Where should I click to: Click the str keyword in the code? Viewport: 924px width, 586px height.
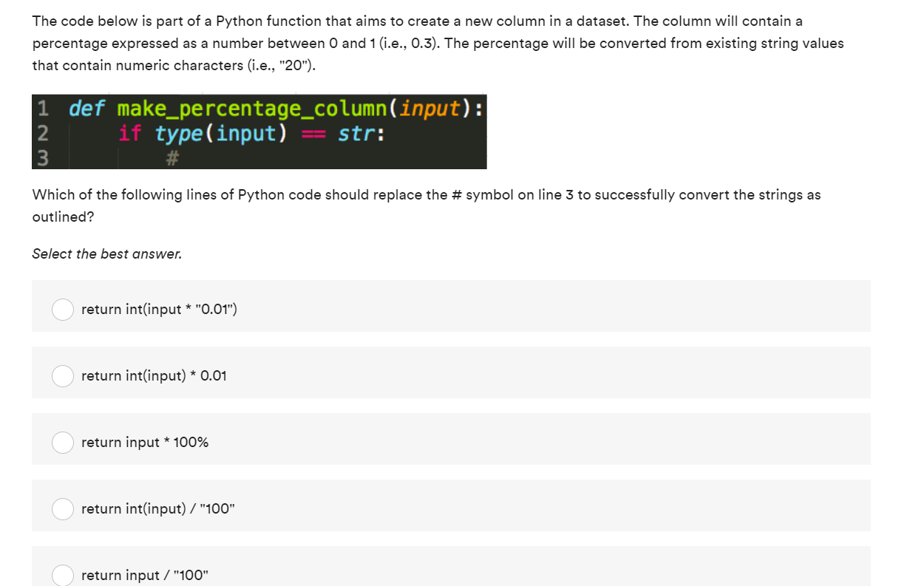tap(359, 133)
